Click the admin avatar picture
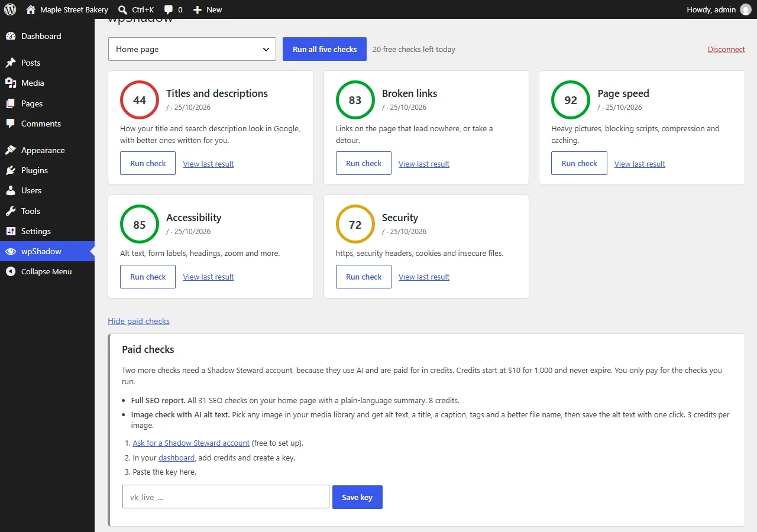The width and height of the screenshot is (757, 532). pos(745,9)
